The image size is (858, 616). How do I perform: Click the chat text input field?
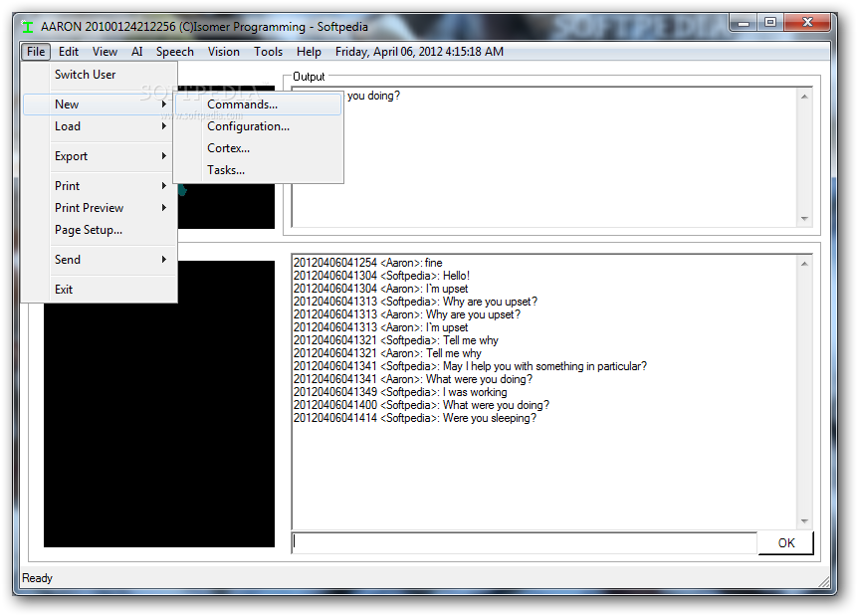tap(525, 542)
